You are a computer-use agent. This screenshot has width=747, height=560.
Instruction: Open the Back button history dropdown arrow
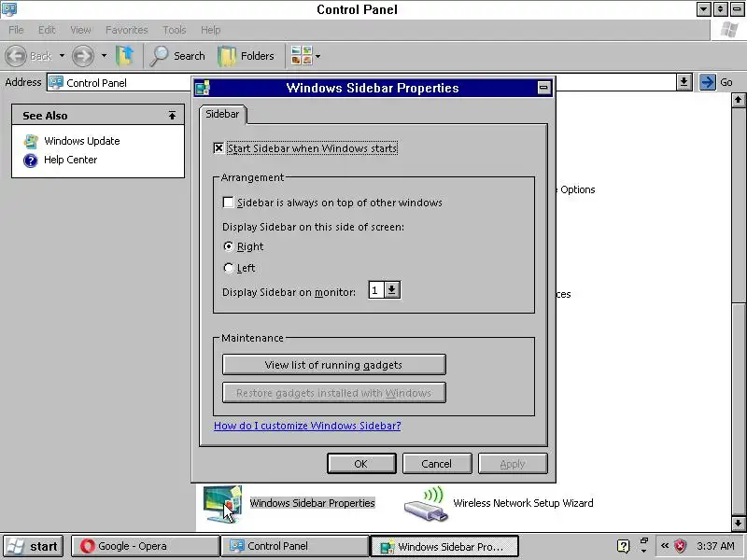[x=62, y=56]
